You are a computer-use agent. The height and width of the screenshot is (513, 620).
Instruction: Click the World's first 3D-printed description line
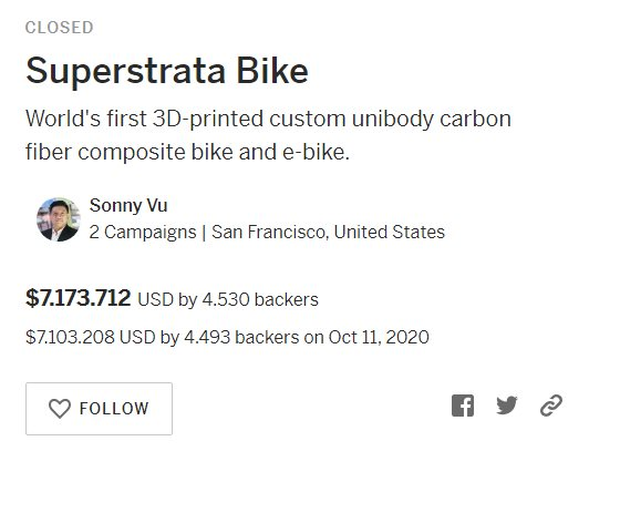point(268,119)
